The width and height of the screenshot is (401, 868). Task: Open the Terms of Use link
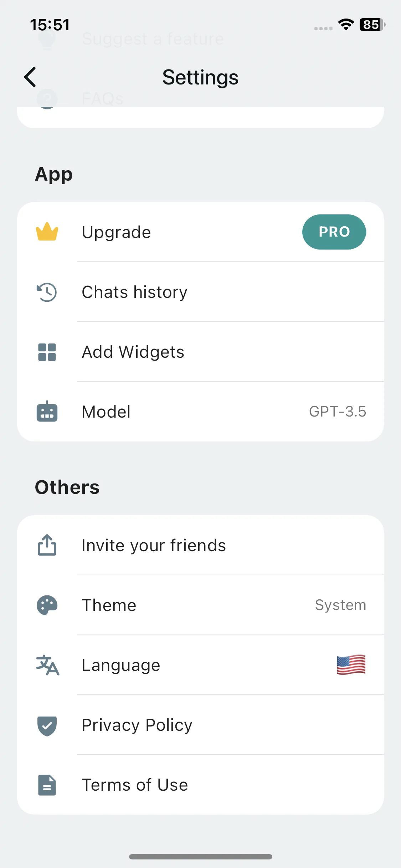[200, 785]
